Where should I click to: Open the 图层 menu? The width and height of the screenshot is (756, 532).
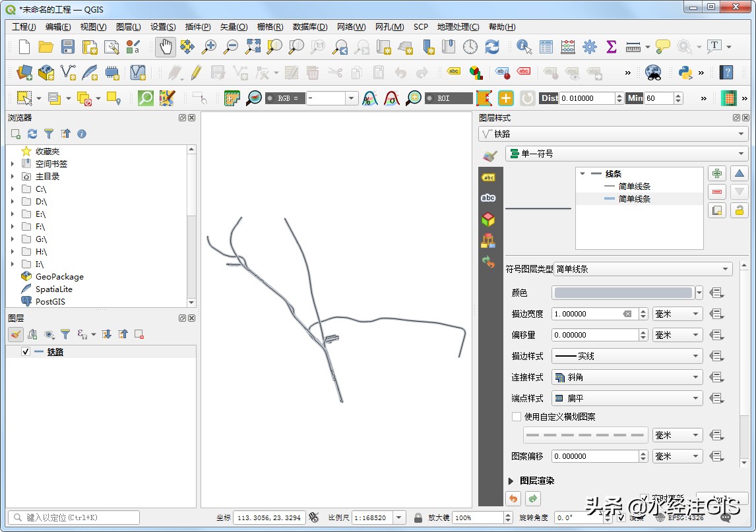pos(129,26)
